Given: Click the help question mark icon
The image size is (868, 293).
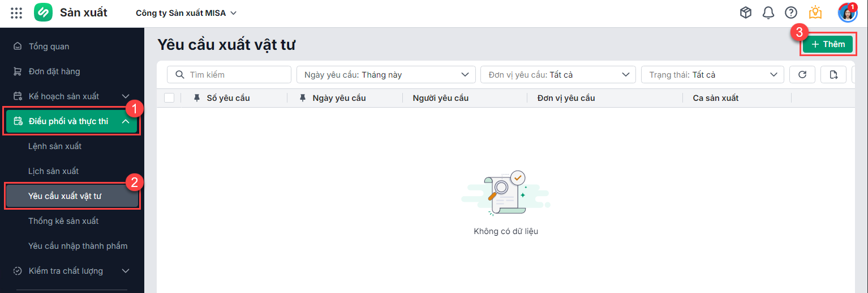Looking at the screenshot, I should click(x=790, y=12).
